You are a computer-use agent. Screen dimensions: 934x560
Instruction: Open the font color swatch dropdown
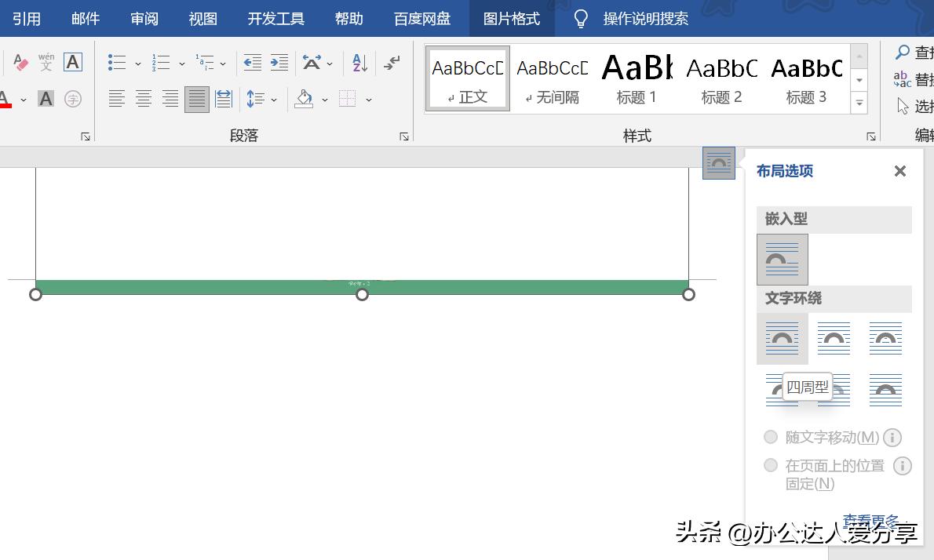coord(22,100)
